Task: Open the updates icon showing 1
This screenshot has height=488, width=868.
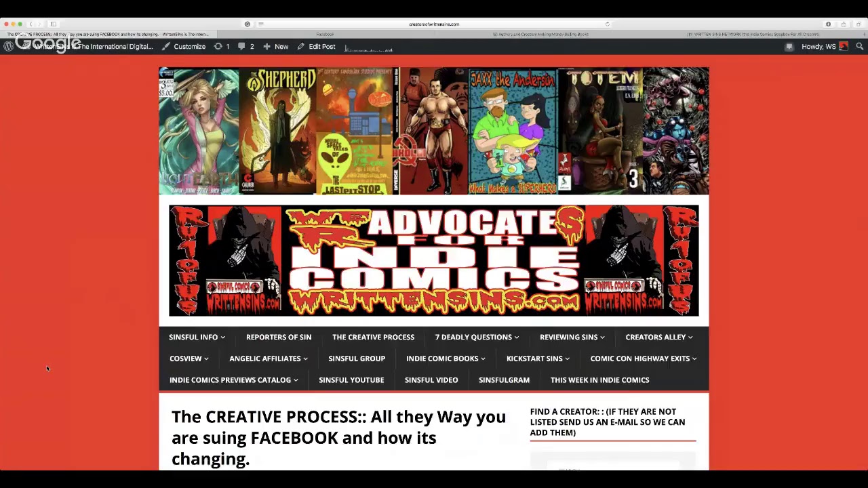Action: point(222,47)
